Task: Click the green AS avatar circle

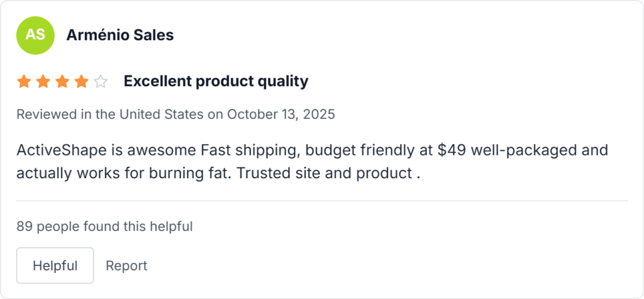Action: pos(35,35)
